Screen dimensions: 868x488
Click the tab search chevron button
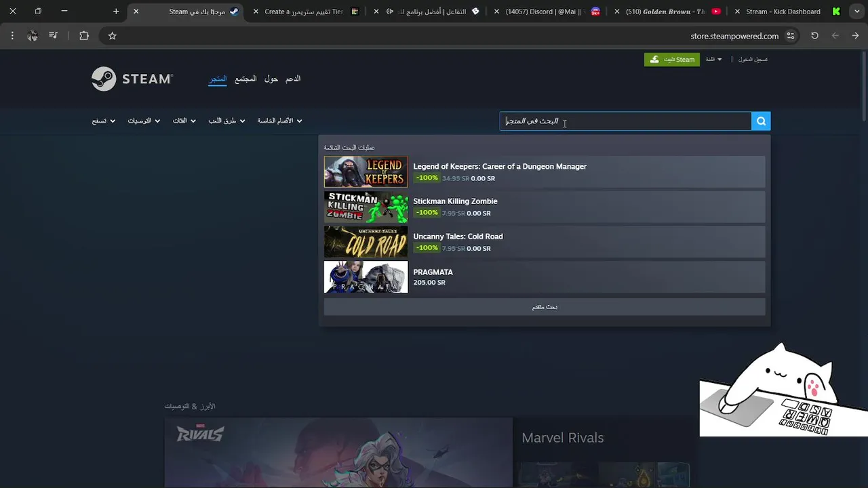click(x=857, y=12)
